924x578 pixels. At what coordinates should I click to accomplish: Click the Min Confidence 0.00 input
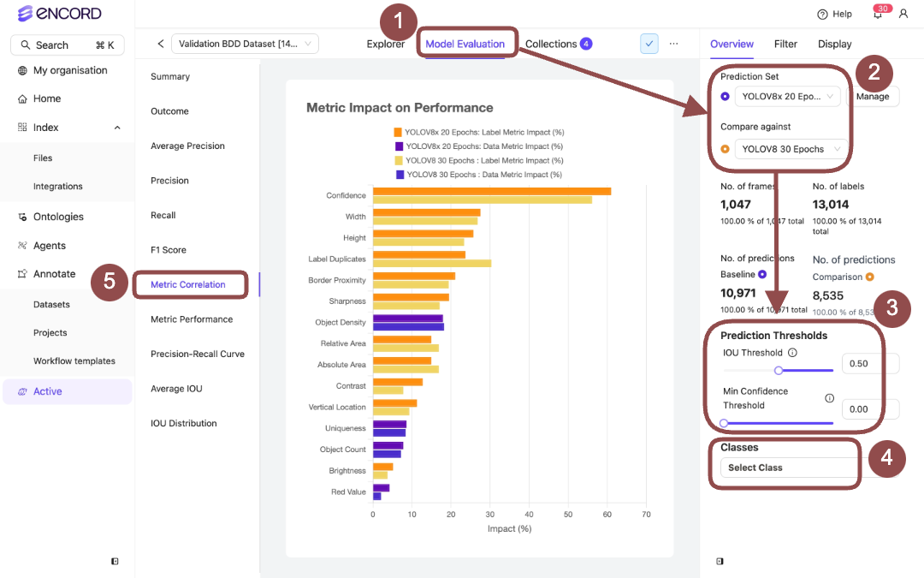(x=870, y=409)
